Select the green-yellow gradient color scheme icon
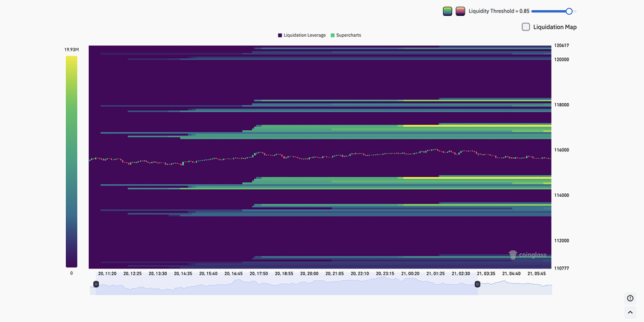 click(x=447, y=11)
